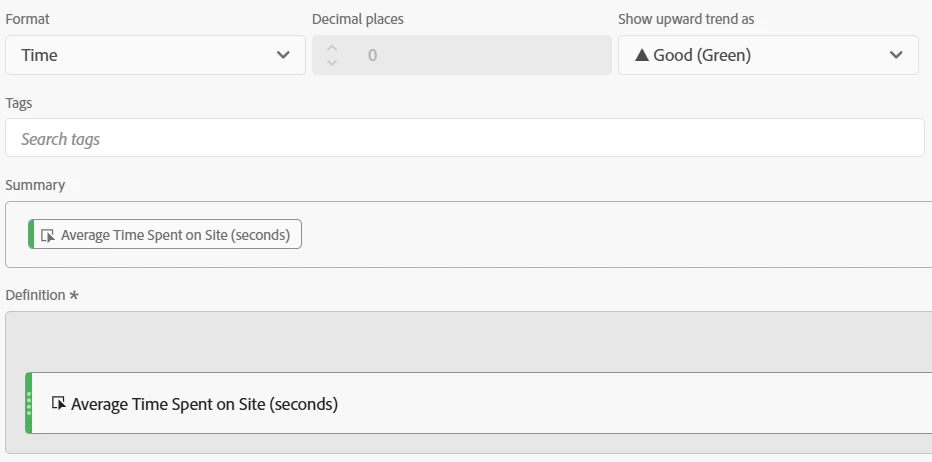Click the Decimal places increment arrow
This screenshot has height=462, width=932.
tap(332, 47)
